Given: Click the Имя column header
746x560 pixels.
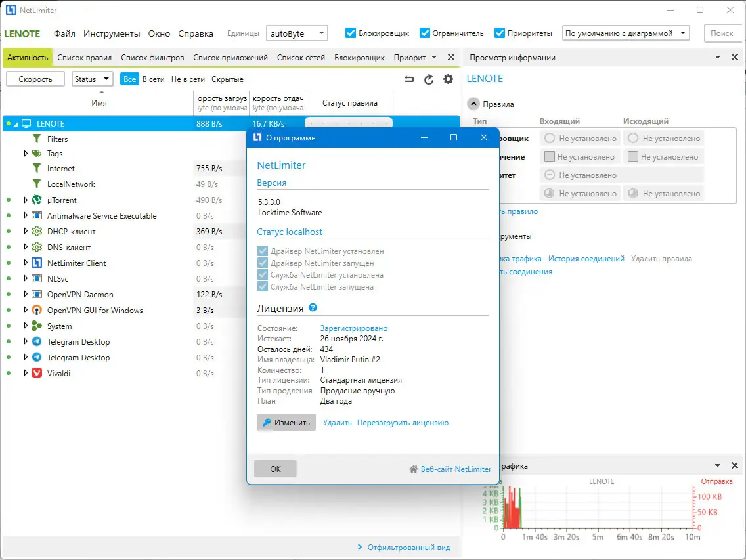Looking at the screenshot, I should [x=99, y=103].
